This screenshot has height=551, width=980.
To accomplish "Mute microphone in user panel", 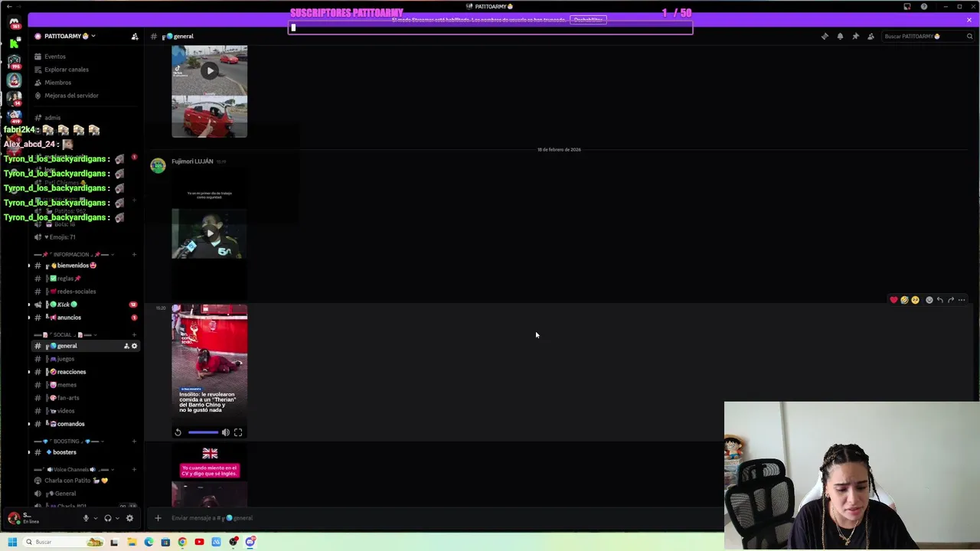I will click(86, 518).
